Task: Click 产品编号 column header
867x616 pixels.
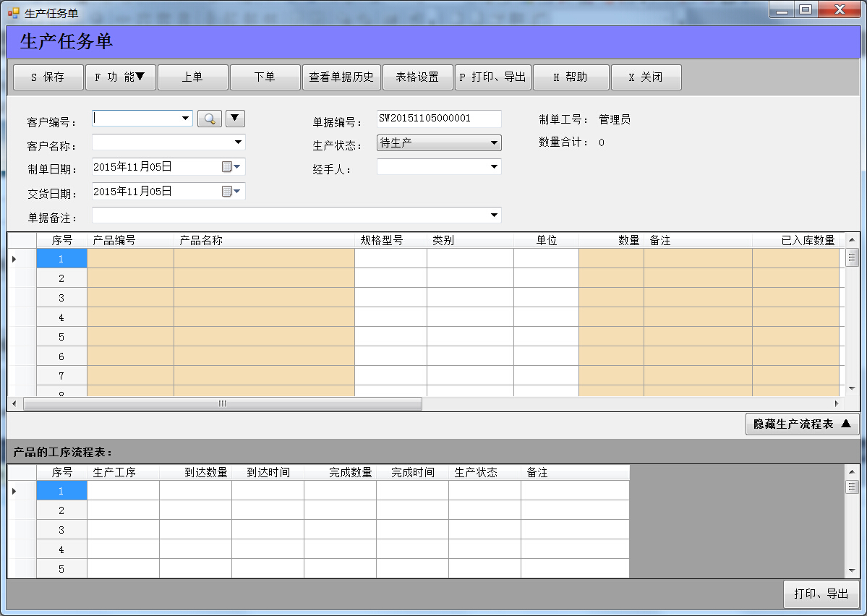Action: coord(130,240)
